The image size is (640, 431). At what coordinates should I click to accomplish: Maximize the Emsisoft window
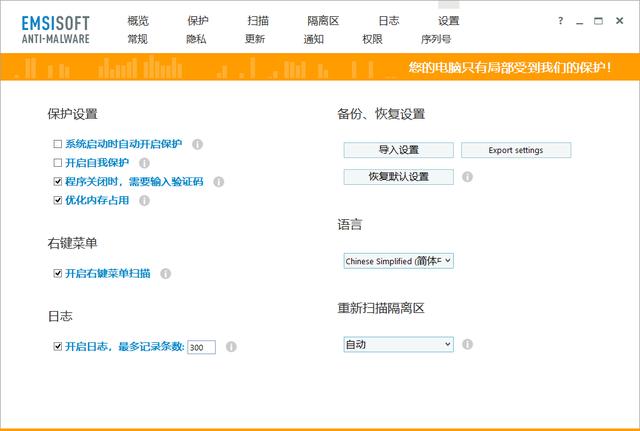pos(598,21)
